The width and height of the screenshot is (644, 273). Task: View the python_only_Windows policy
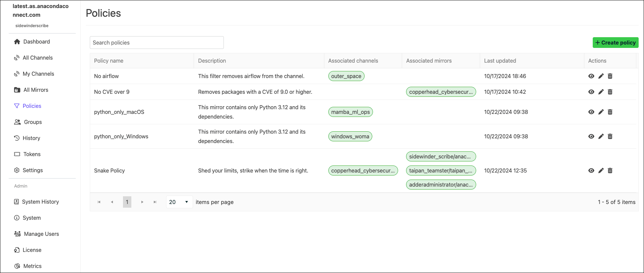pyautogui.click(x=591, y=136)
